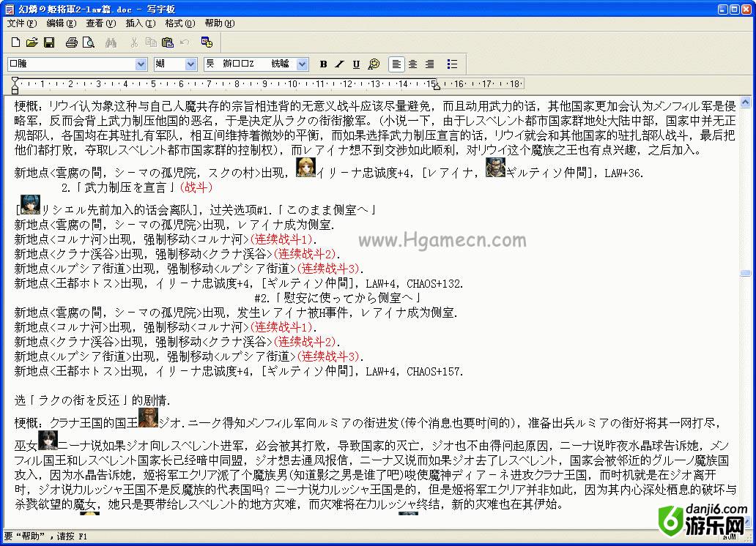Select the portrait image before ジオ.ニーク
This screenshot has width=756, height=546.
(148, 417)
